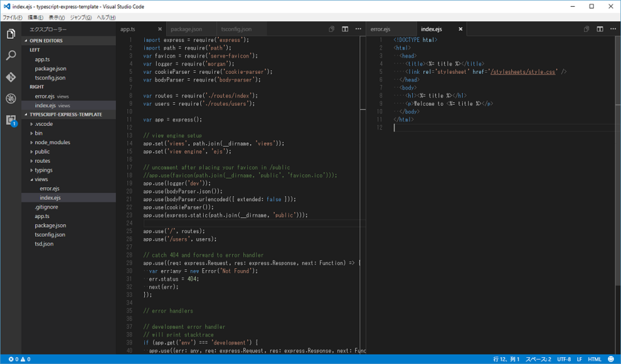Open the ファイル(F) menu
Image resolution: width=621 pixels, height=364 pixels.
pos(13,18)
